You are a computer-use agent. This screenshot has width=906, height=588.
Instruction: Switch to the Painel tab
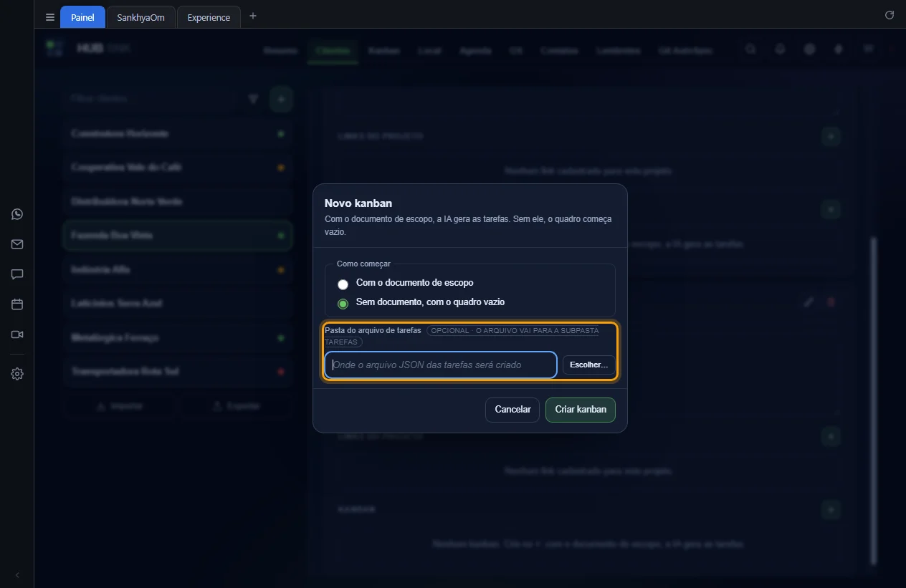pyautogui.click(x=82, y=17)
